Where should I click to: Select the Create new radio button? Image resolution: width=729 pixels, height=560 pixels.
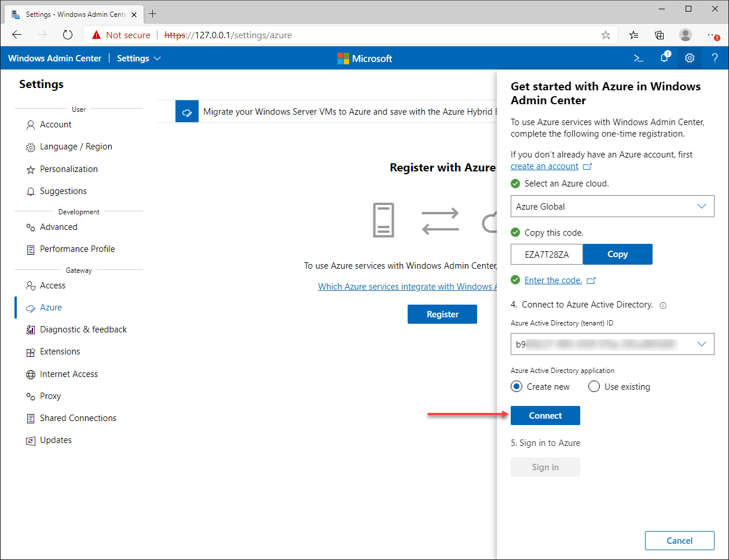click(x=516, y=386)
